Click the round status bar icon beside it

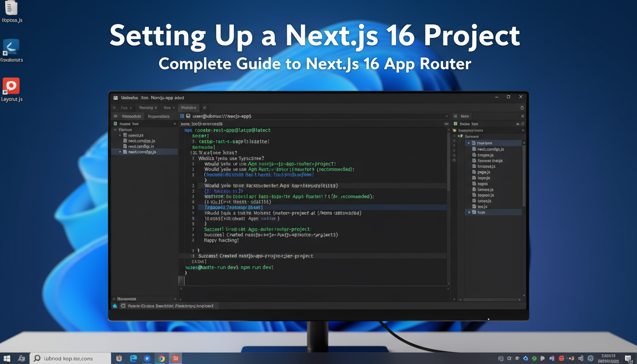[123, 306]
